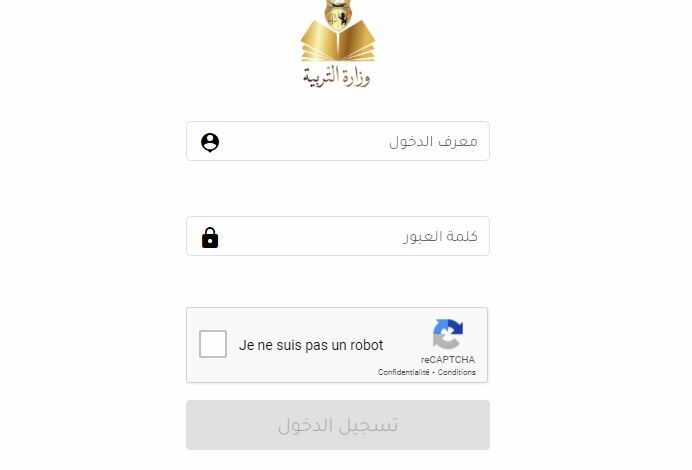This screenshot has width=692, height=470.
Task: Click the "Je ne suis pas un robot" label
Action: [311, 345]
